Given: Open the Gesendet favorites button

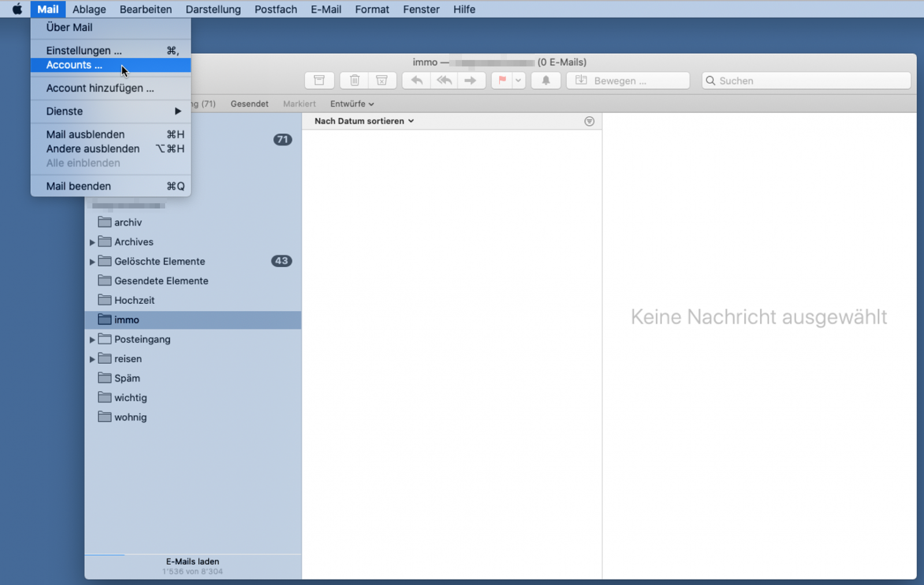Looking at the screenshot, I should (249, 104).
